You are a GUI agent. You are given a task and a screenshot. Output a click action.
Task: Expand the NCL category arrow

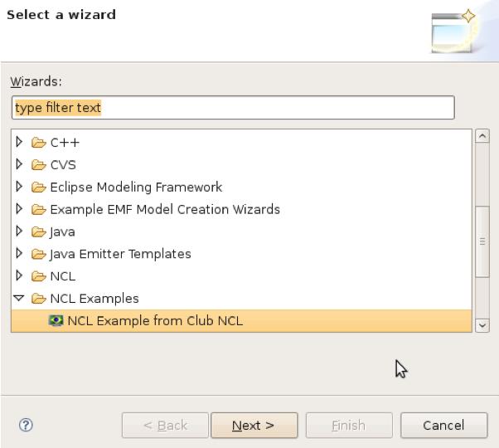click(22, 276)
